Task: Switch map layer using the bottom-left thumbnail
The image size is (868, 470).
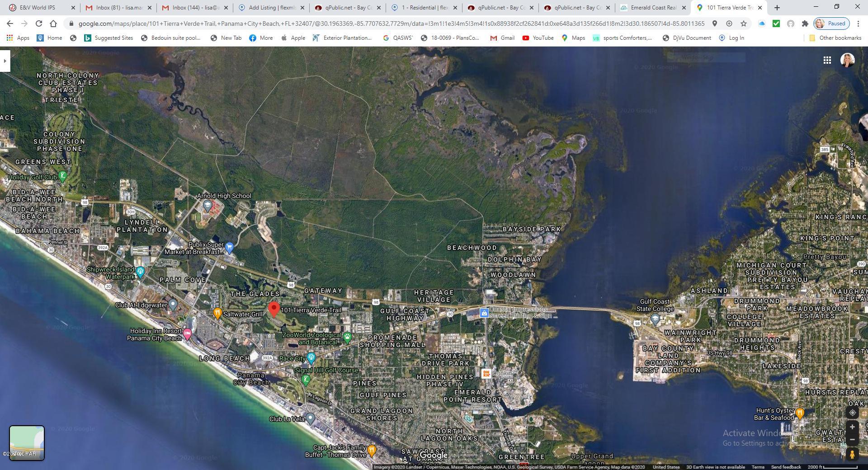Action: tap(27, 442)
